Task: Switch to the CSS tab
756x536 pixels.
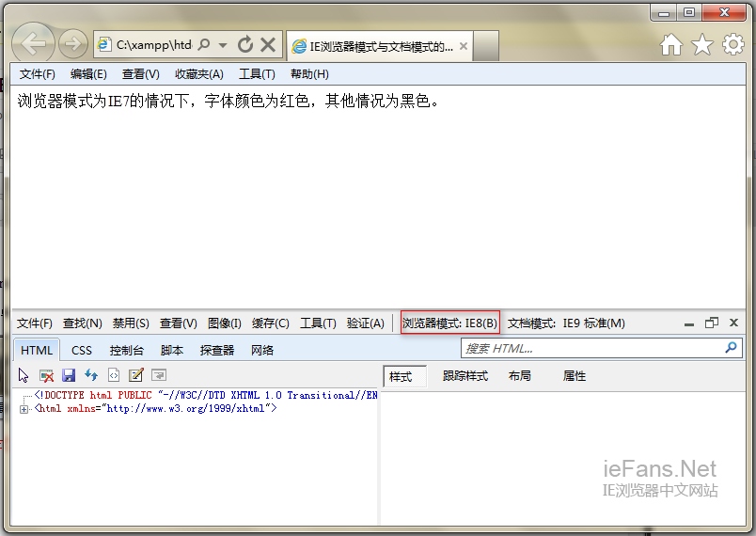Action: (x=82, y=351)
